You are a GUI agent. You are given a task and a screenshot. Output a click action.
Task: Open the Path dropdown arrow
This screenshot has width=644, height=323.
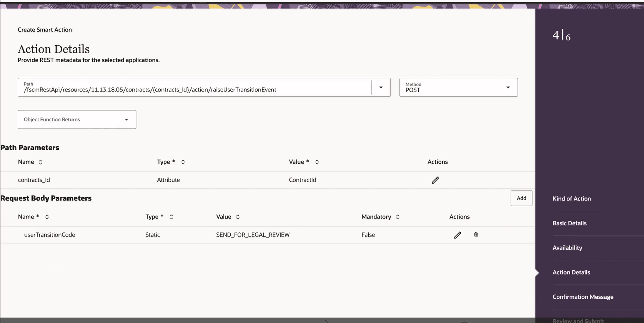[x=381, y=88]
